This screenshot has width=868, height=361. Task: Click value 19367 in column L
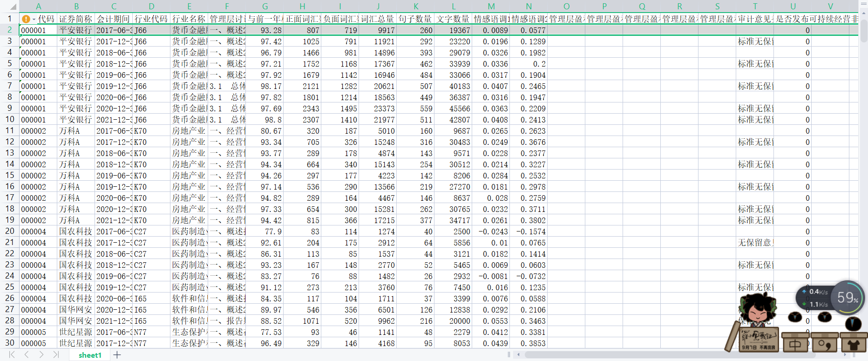pos(454,30)
